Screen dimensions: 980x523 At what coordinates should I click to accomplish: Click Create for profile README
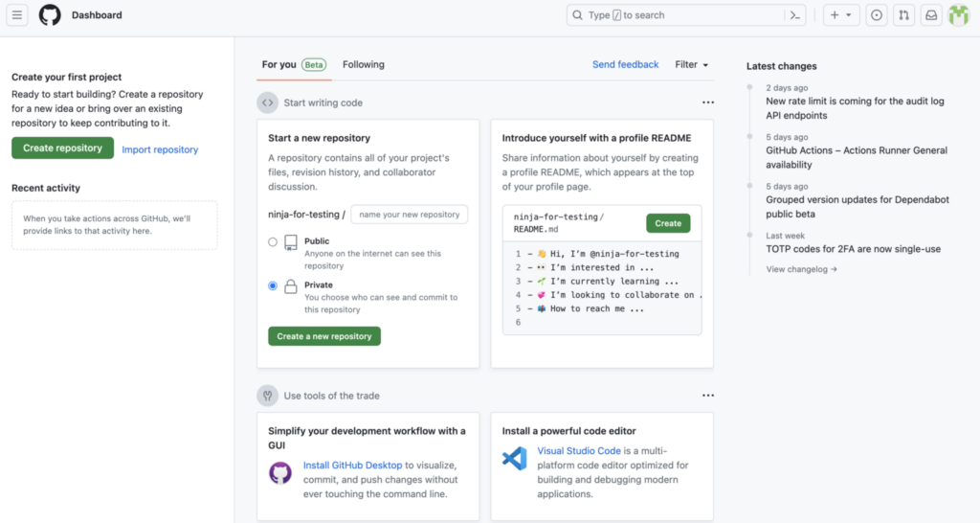668,223
